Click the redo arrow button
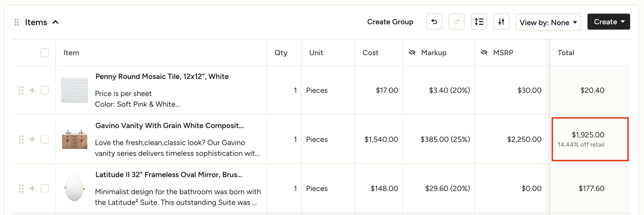Viewport: 644px width, 215px height. click(x=456, y=22)
